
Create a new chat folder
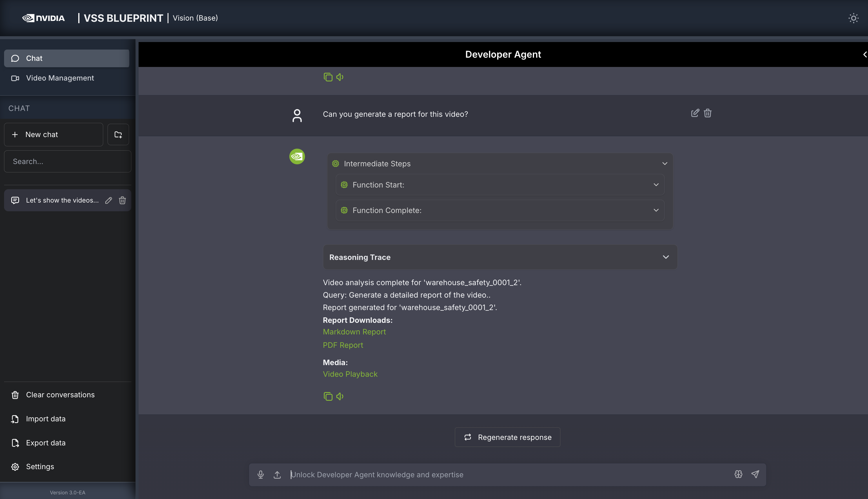point(118,135)
